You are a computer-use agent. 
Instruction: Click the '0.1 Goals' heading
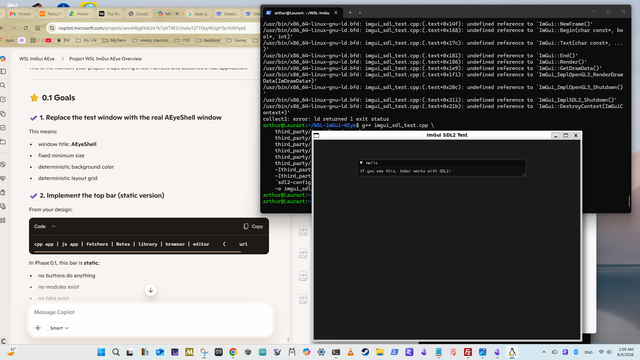pyautogui.click(x=58, y=98)
